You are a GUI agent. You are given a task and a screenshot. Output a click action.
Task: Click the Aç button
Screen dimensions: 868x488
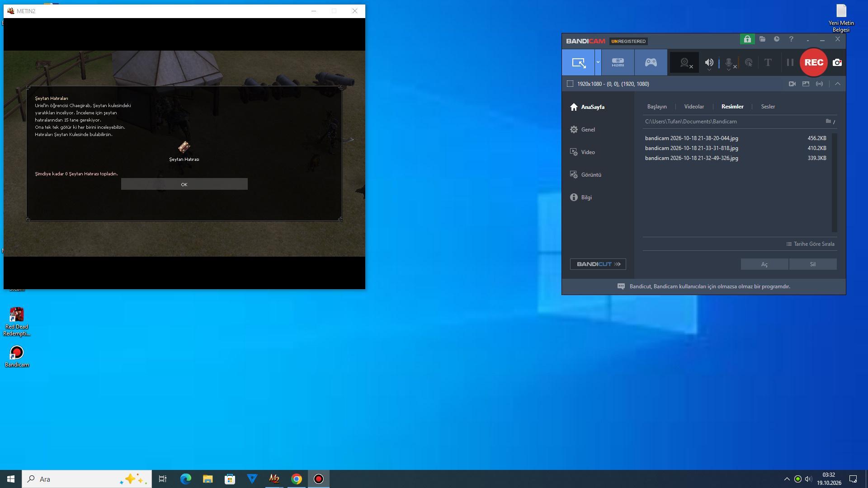tap(764, 264)
